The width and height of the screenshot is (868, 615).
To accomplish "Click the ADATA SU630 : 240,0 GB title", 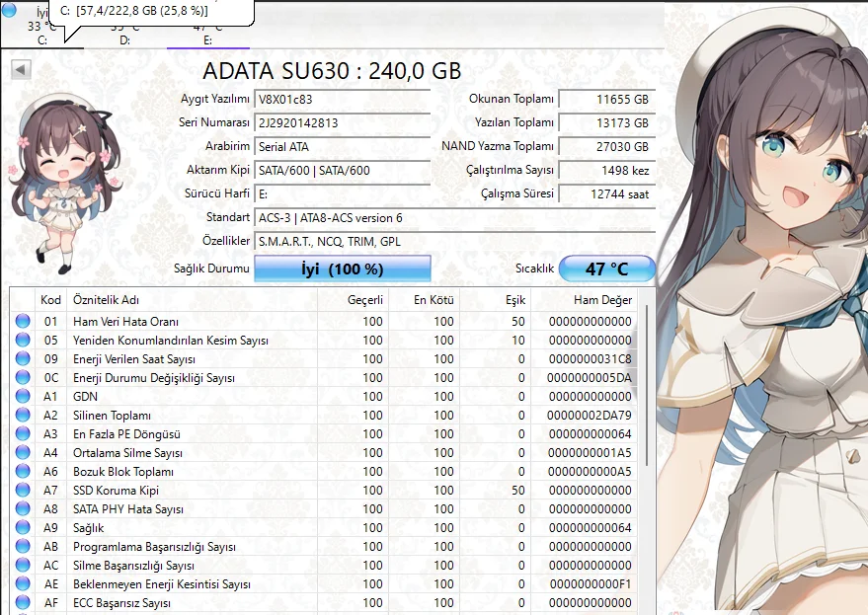I will click(332, 71).
